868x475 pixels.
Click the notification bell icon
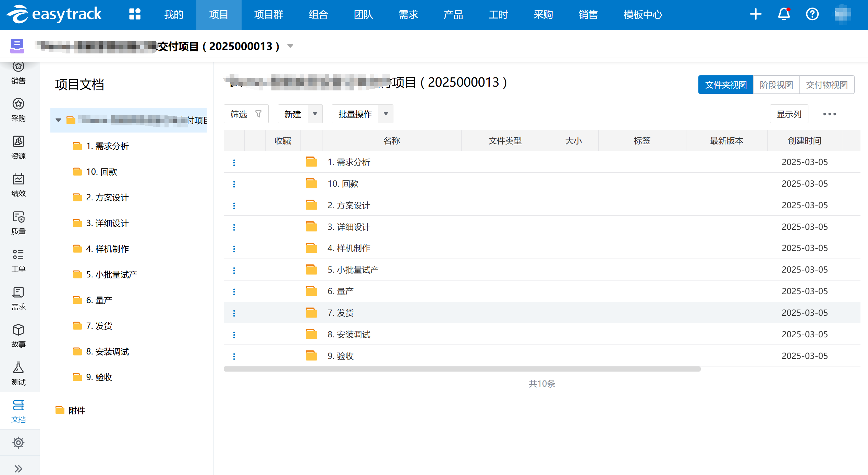pos(784,14)
